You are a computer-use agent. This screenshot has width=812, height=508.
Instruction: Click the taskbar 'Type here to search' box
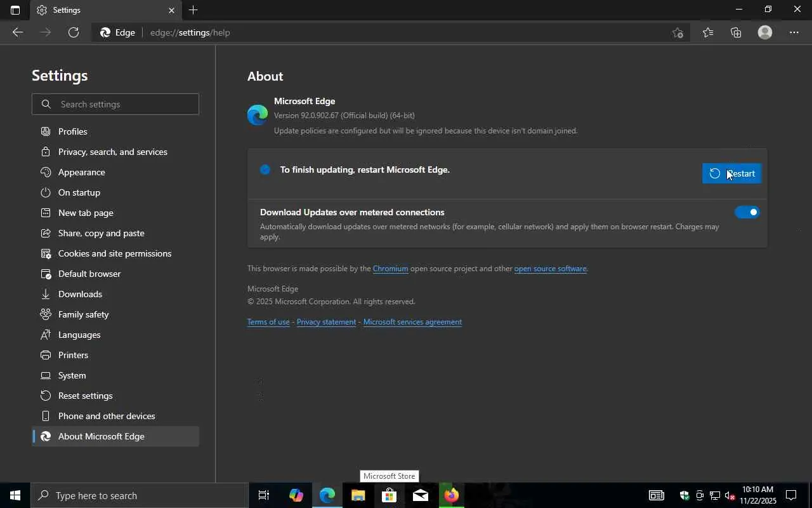point(140,495)
